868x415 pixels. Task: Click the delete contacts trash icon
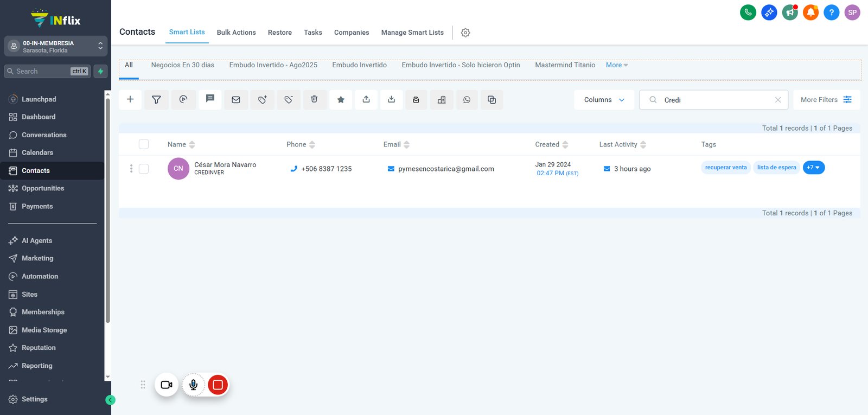315,100
